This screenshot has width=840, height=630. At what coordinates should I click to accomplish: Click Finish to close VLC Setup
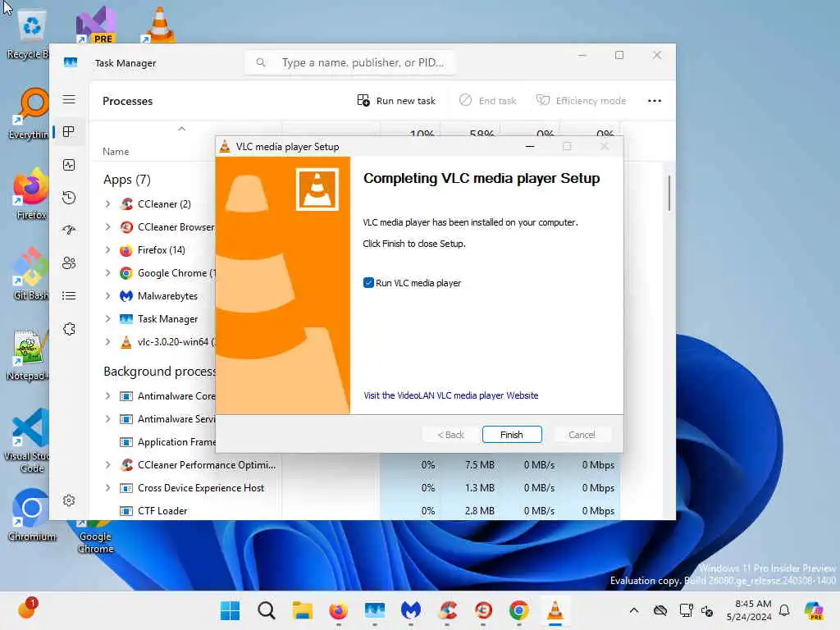point(512,435)
